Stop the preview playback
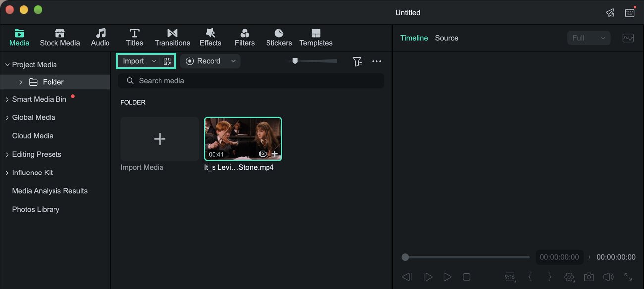Screen dimensions: 644x289 tap(466, 277)
